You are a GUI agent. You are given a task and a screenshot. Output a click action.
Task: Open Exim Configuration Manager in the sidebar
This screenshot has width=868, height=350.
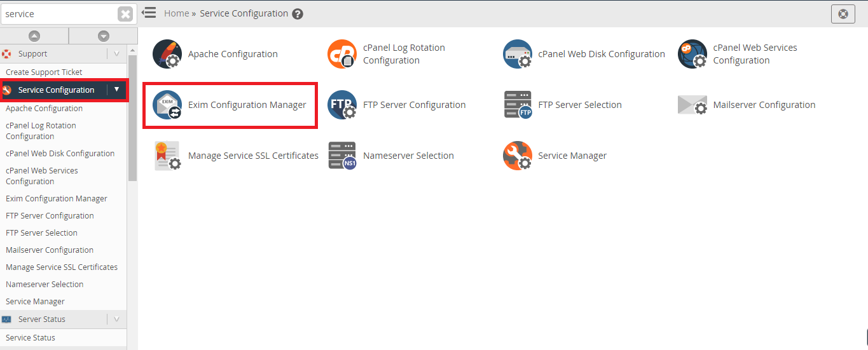[57, 199]
